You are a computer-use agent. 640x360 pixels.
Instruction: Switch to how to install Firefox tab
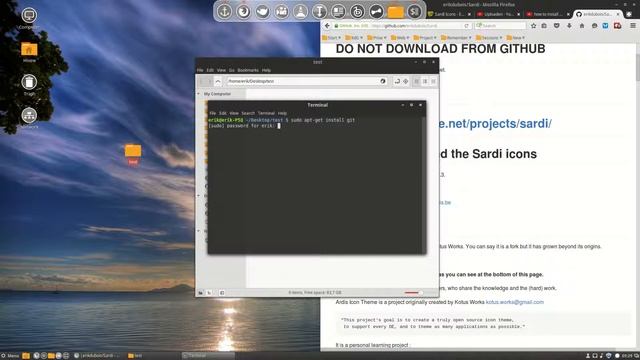coord(547,14)
